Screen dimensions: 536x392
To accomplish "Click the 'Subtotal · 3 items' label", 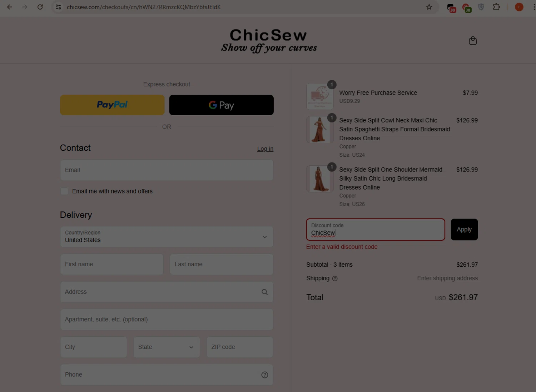I will click(x=329, y=265).
